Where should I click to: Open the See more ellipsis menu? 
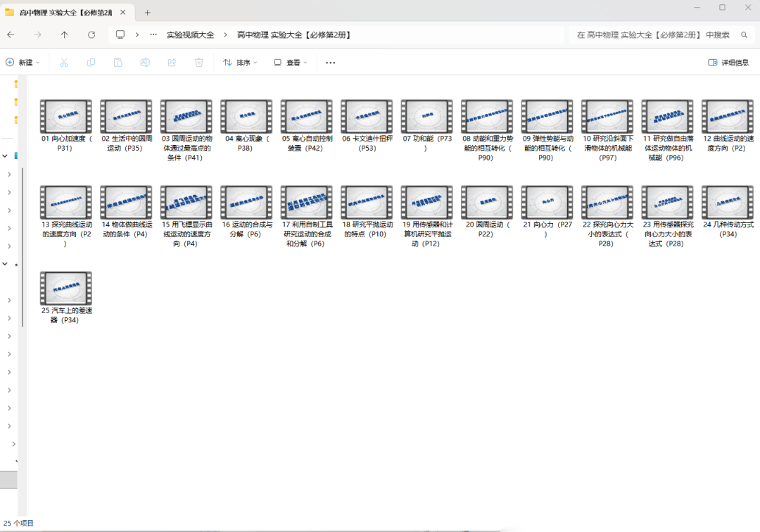click(331, 63)
